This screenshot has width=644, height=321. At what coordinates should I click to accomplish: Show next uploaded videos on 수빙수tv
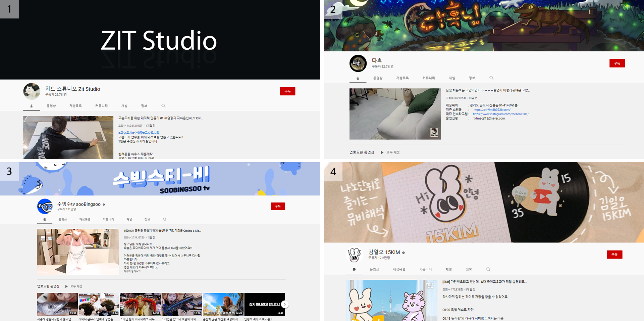[285, 304]
